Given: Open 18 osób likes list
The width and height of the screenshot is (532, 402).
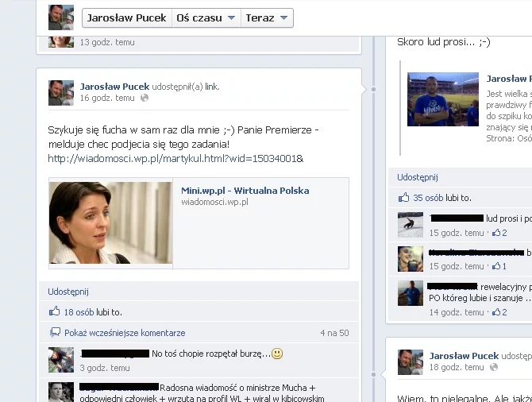Looking at the screenshot, I should pyautogui.click(x=79, y=312).
